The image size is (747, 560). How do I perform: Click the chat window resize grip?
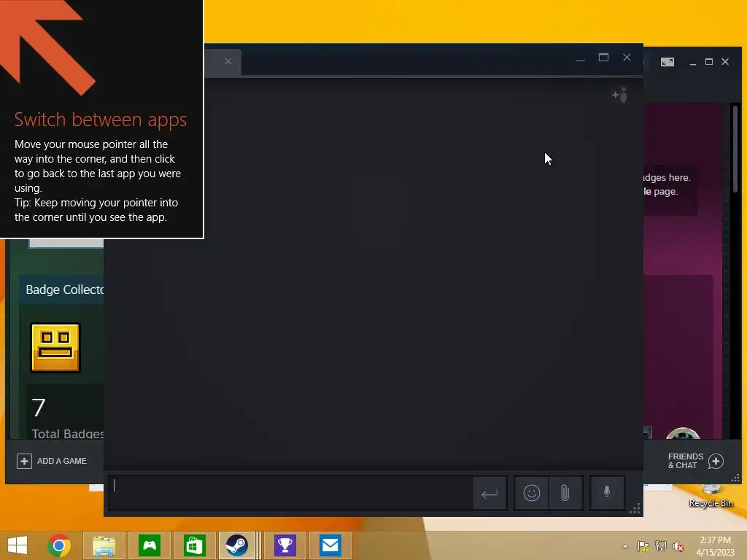[x=635, y=508]
